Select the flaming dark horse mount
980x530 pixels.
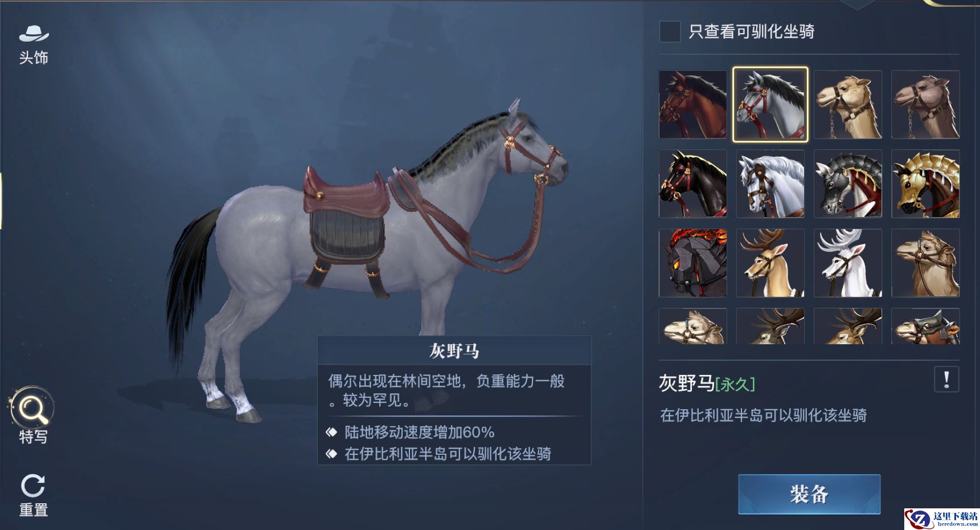692,263
